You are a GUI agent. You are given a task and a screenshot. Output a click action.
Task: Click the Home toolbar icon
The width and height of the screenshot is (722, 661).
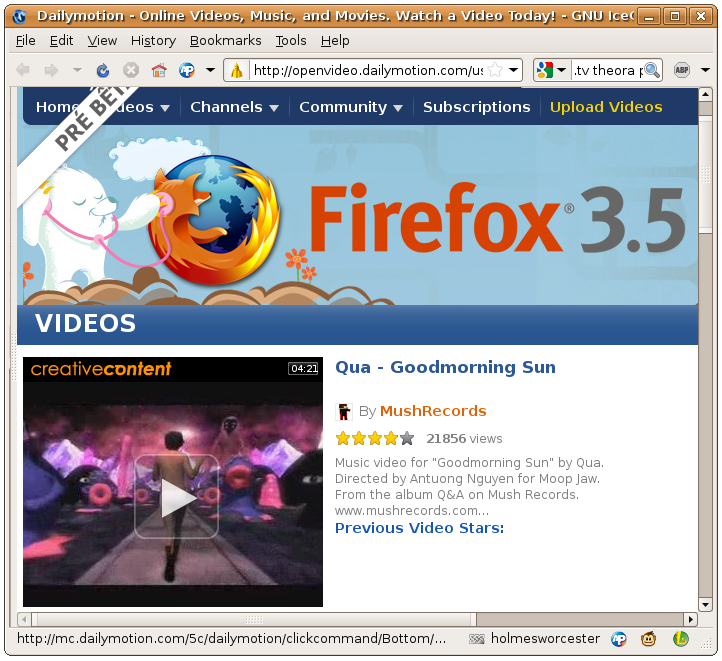pyautogui.click(x=158, y=70)
